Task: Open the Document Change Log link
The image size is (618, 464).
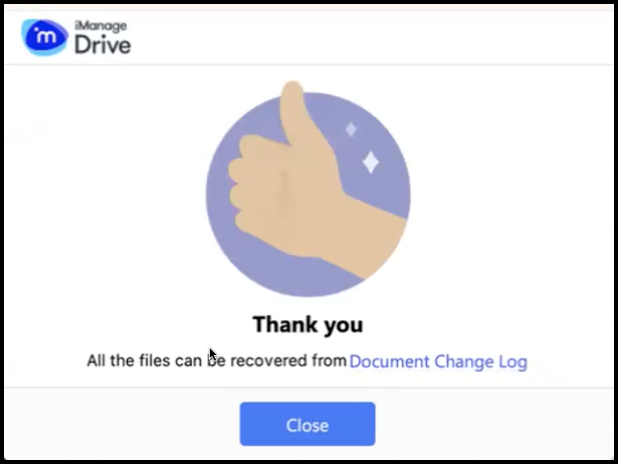Action: tap(438, 361)
